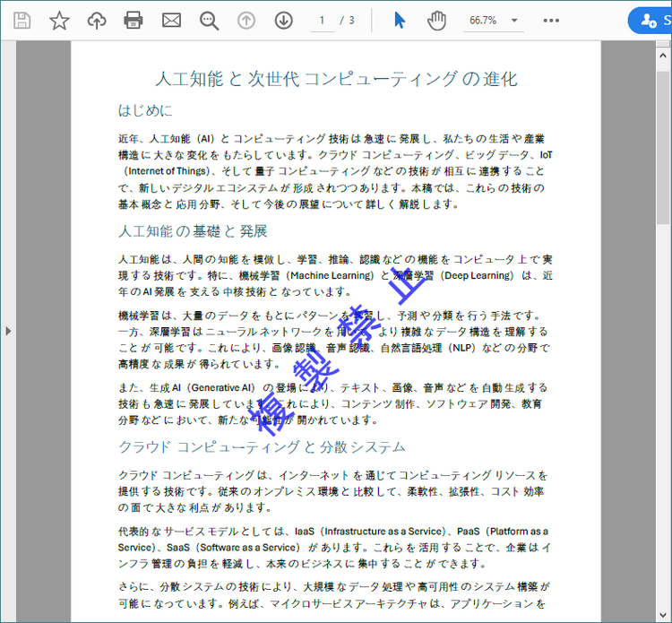Image resolution: width=672 pixels, height=623 pixels.
Task: Click the total page count 3
Action: pos(351,21)
